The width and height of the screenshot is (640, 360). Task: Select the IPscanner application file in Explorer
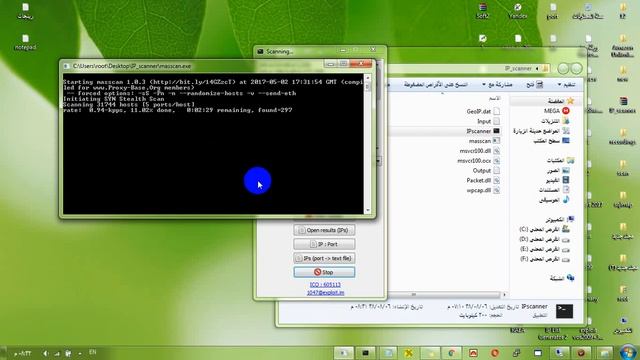(x=483, y=131)
